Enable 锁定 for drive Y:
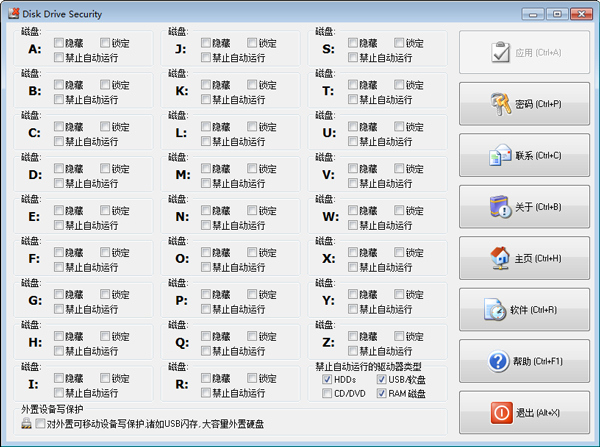600x447 pixels. 399,294
